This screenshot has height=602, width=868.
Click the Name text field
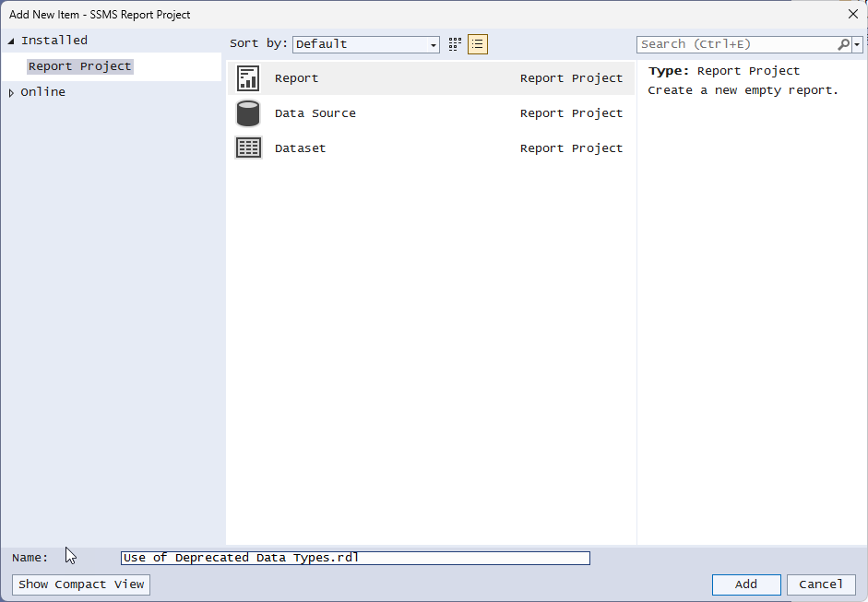point(355,558)
